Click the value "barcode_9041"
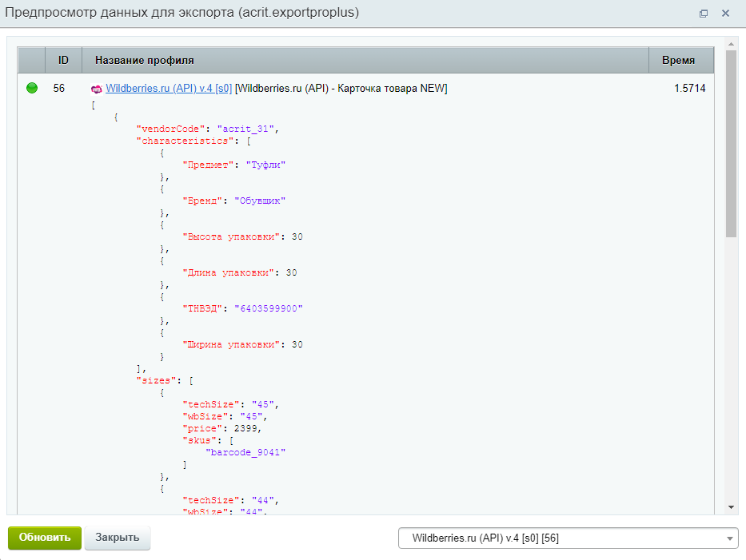746x560 pixels. (x=245, y=452)
